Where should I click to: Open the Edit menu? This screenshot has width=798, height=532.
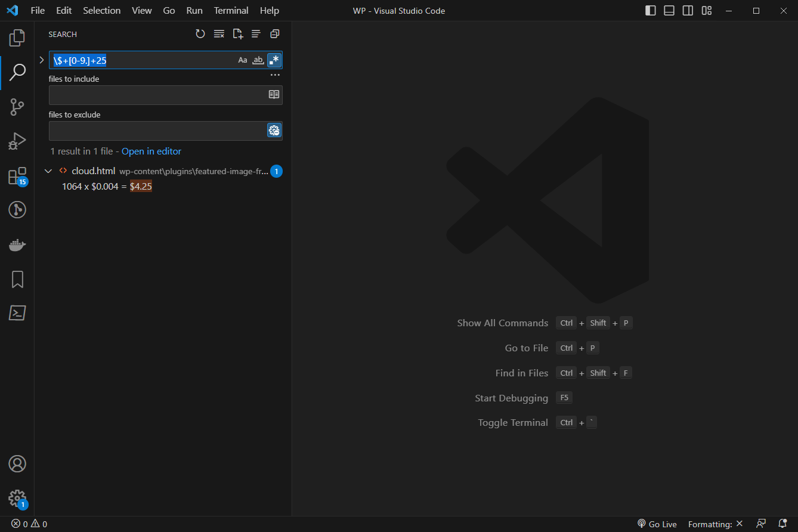(x=64, y=11)
